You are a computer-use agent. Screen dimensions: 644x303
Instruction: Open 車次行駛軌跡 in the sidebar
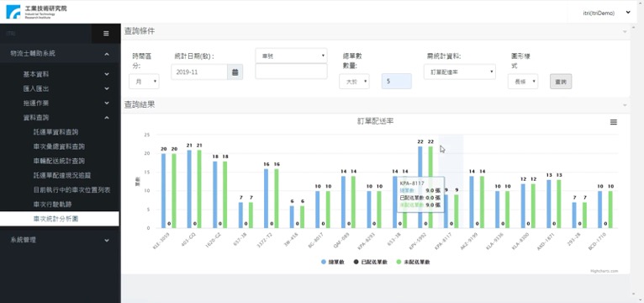pyautogui.click(x=53, y=205)
